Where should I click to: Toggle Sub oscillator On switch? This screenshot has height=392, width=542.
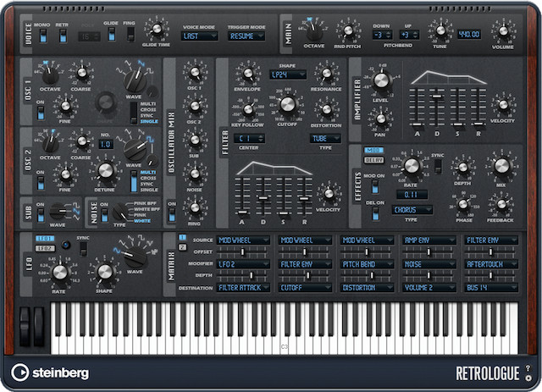click(x=41, y=215)
